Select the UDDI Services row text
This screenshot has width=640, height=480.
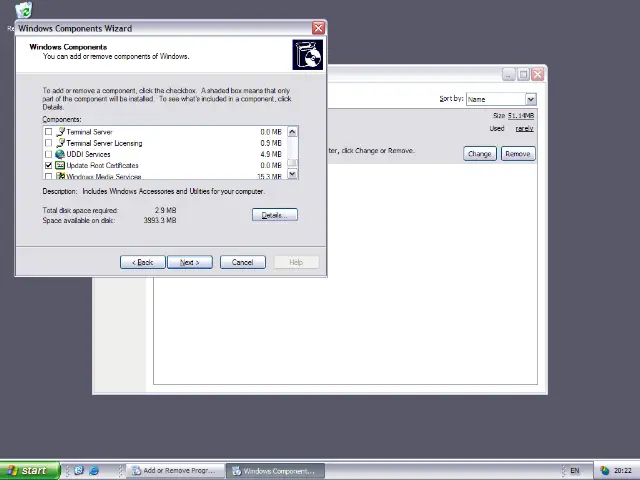pyautogui.click(x=89, y=154)
